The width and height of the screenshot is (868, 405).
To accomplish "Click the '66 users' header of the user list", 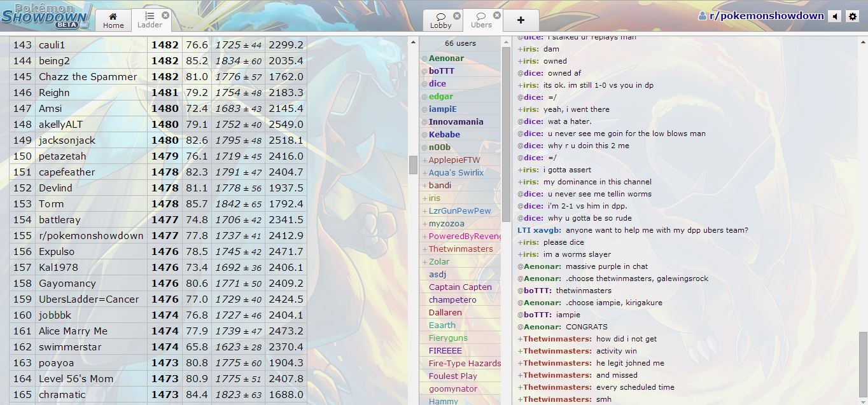I will point(460,43).
